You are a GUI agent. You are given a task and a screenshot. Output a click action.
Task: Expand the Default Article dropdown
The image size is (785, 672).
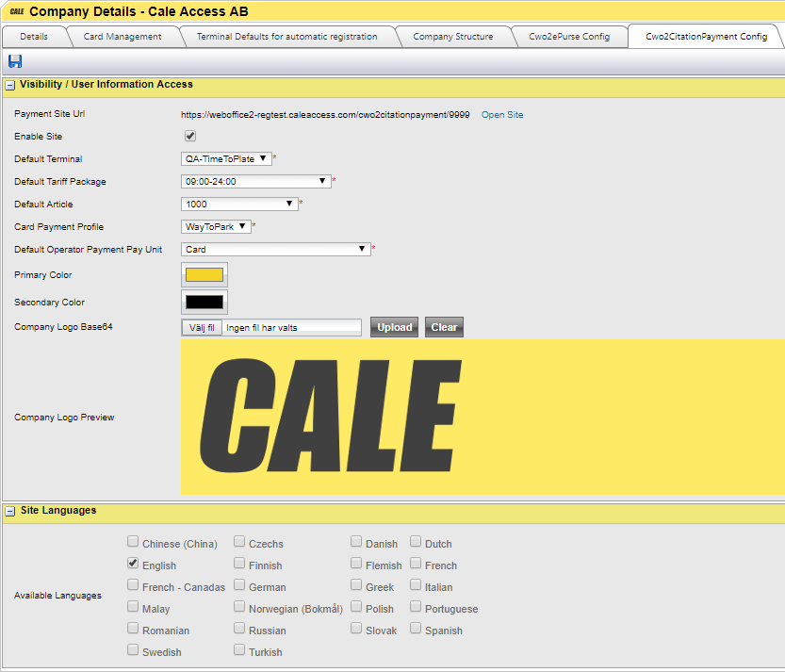pos(239,204)
